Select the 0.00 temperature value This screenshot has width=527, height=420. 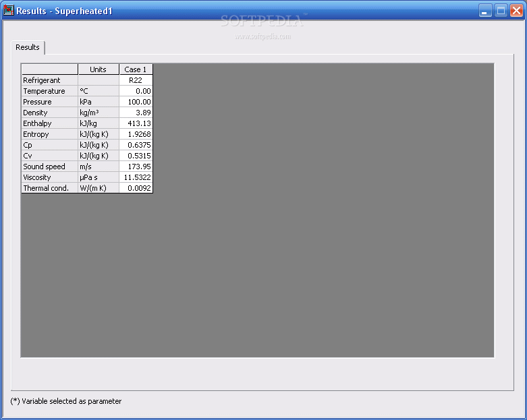tap(136, 91)
